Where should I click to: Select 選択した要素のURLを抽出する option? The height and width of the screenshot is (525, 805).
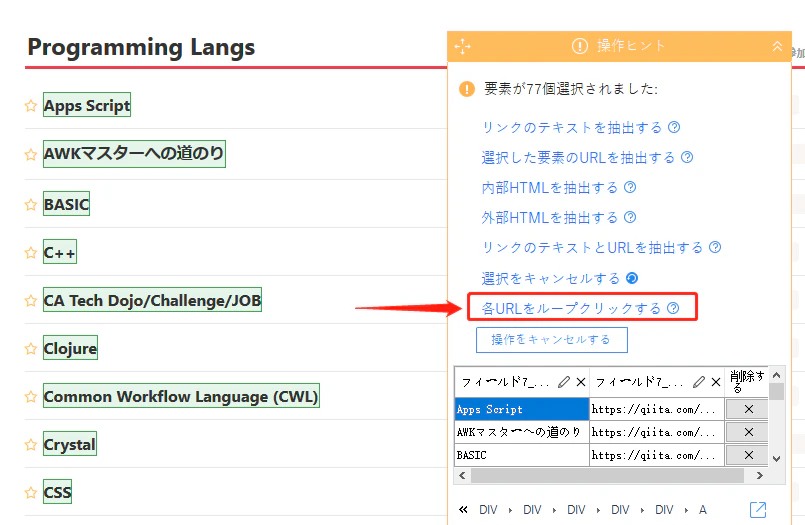click(578, 157)
